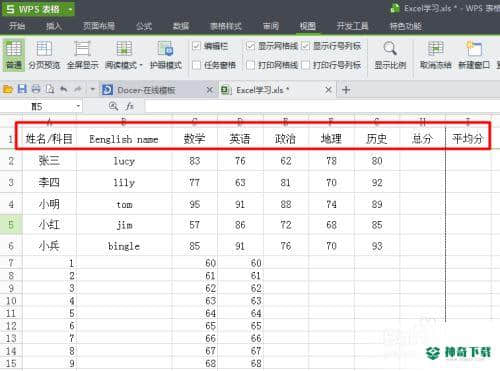Add a new document tab with plus
Screen dimensions: 500x371
click(x=346, y=90)
